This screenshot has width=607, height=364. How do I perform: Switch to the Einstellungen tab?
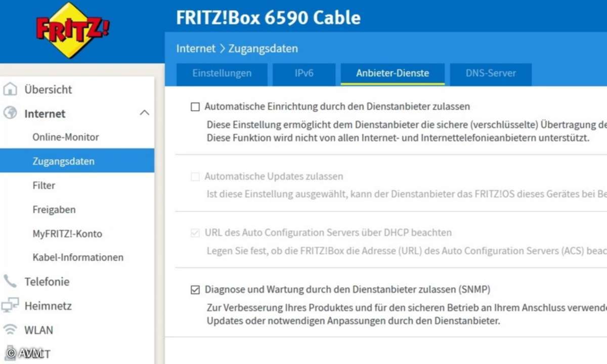[x=222, y=73]
